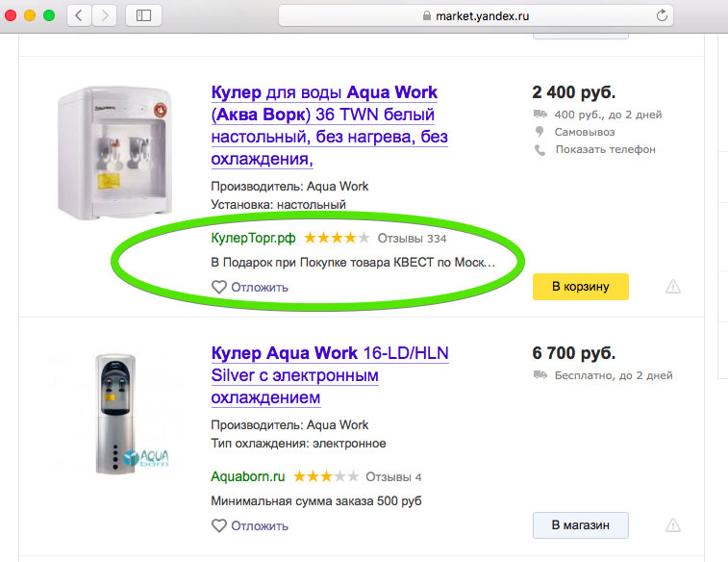
Task: Open the КулерТорг.рф shop link
Action: point(253,238)
